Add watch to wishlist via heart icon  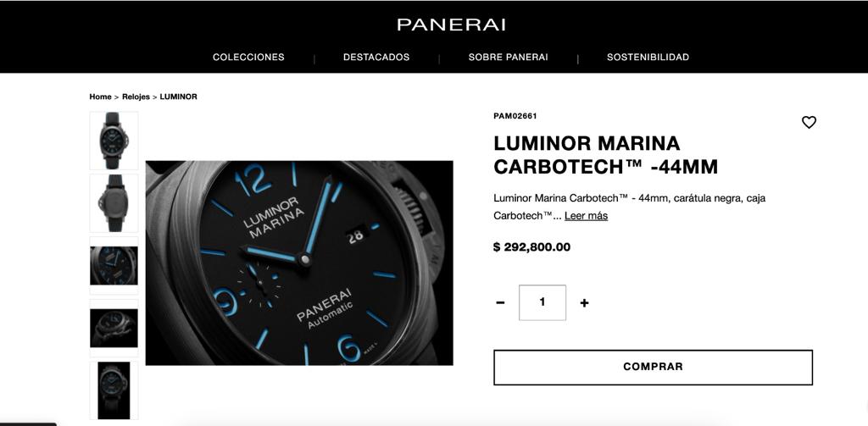809,122
